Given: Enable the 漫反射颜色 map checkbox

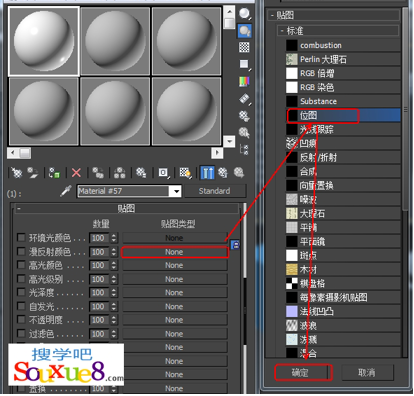Looking at the screenshot, I should [21, 251].
